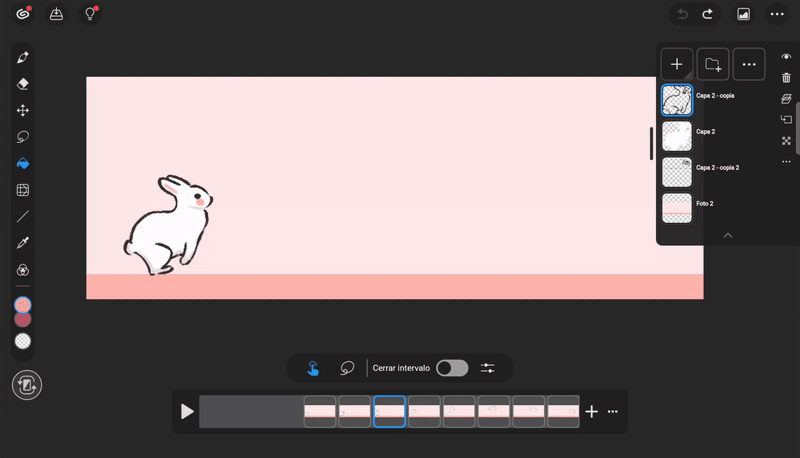The height and width of the screenshot is (458, 800).
Task: Select the touch gesture motion mode icon
Action: [x=313, y=368]
